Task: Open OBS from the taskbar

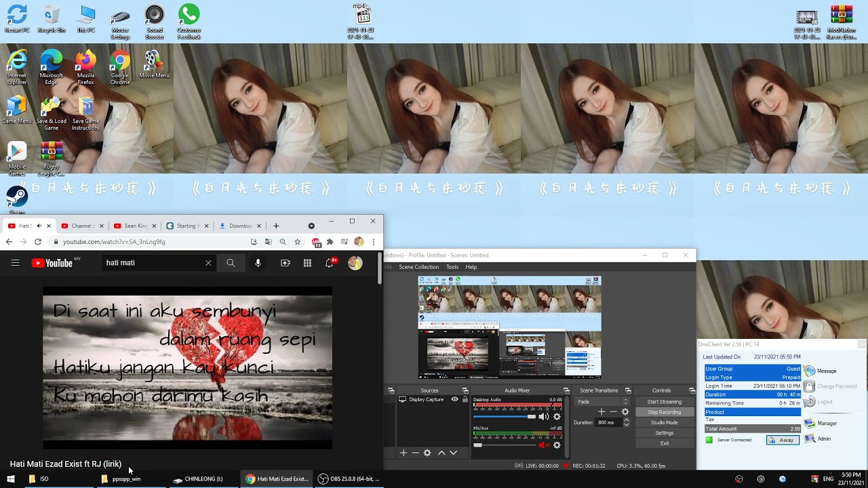Action: click(x=350, y=479)
